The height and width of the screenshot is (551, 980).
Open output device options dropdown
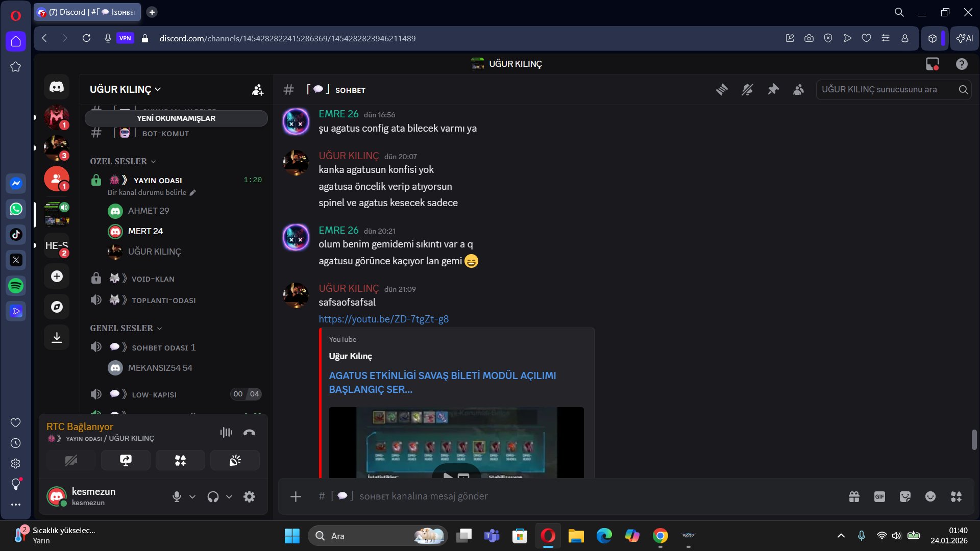click(x=229, y=496)
